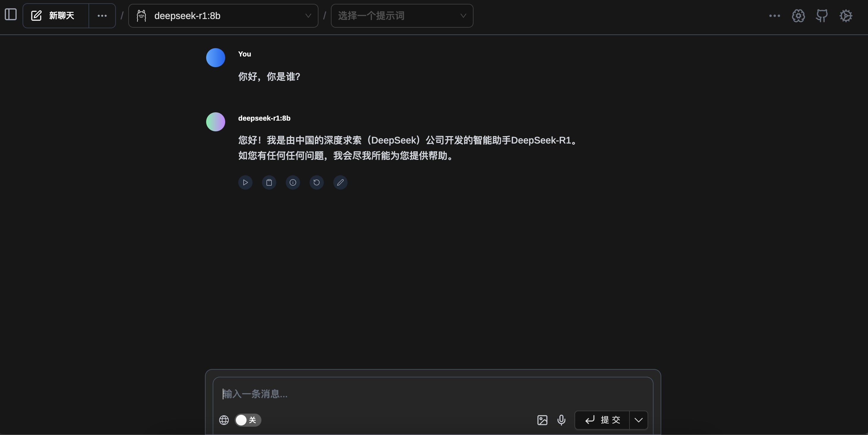The image size is (868, 435).
Task: Copy the response to clipboard
Action: click(269, 182)
